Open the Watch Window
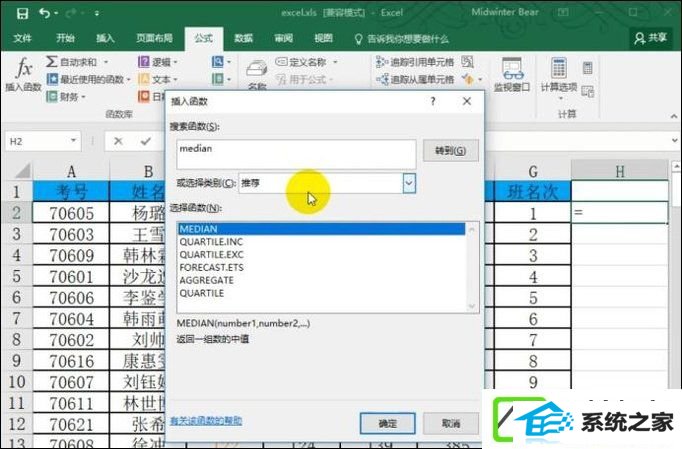Viewport: 682px width, 449px height. click(x=512, y=74)
